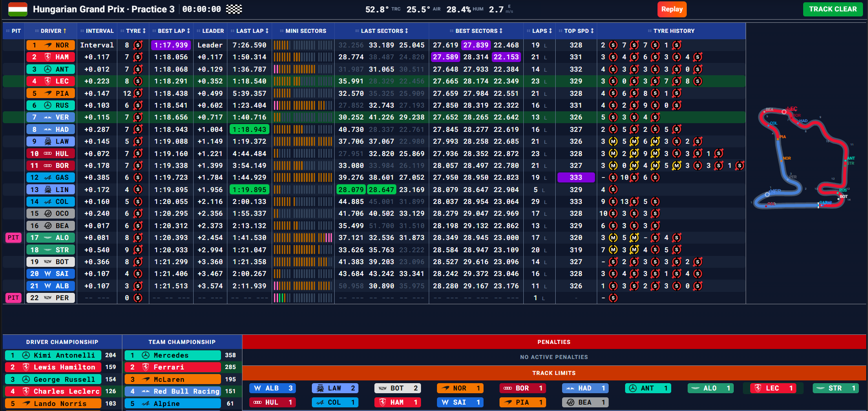The width and height of the screenshot is (868, 411).
Task: Select the LAW 2 track limits chip
Action: tap(335, 388)
